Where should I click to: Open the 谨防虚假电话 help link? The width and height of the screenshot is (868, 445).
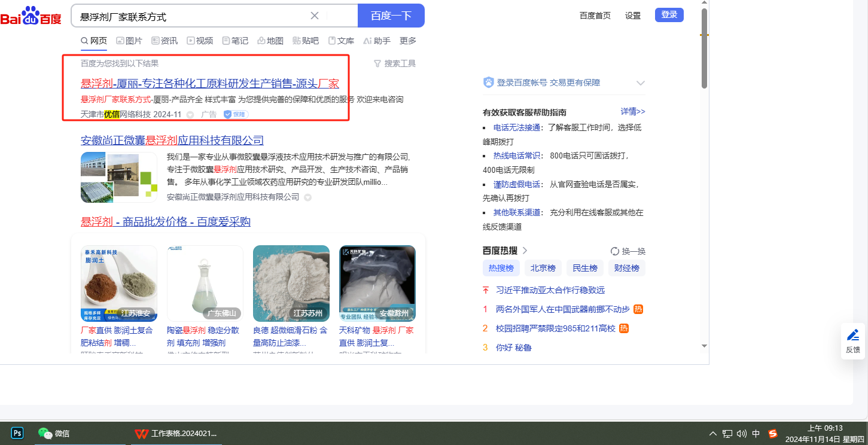pos(517,184)
